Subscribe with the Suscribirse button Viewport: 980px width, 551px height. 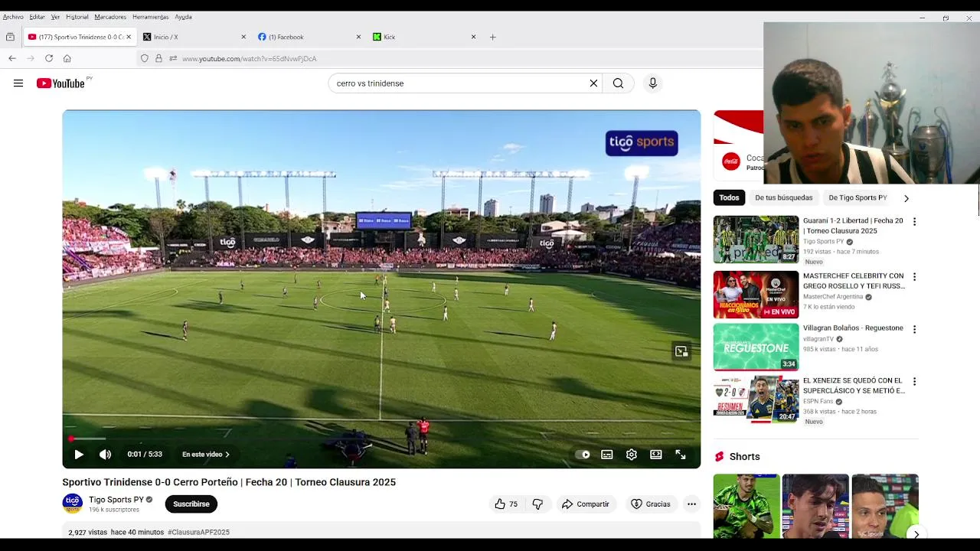[x=191, y=504]
